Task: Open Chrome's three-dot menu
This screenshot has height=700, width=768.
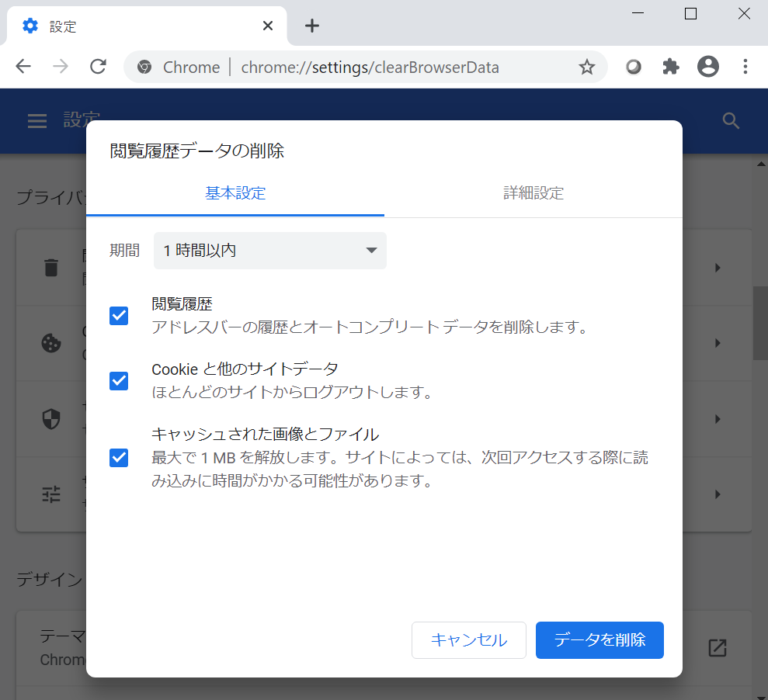Action: click(x=745, y=67)
